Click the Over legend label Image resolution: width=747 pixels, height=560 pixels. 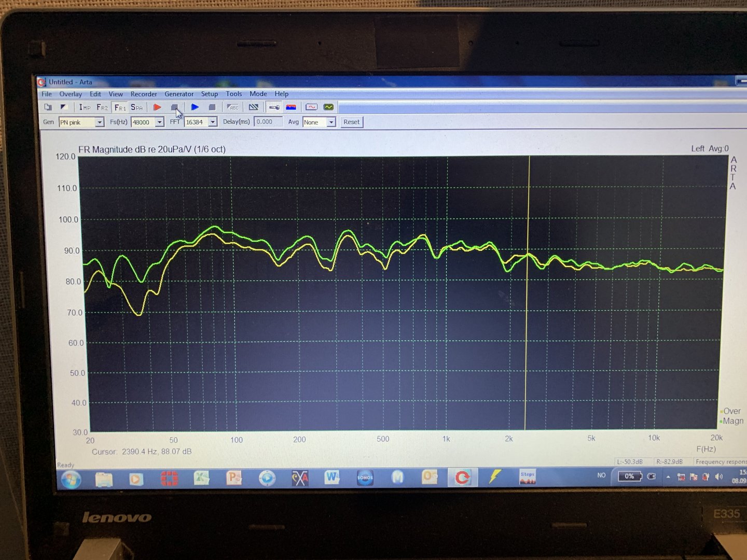[732, 411]
